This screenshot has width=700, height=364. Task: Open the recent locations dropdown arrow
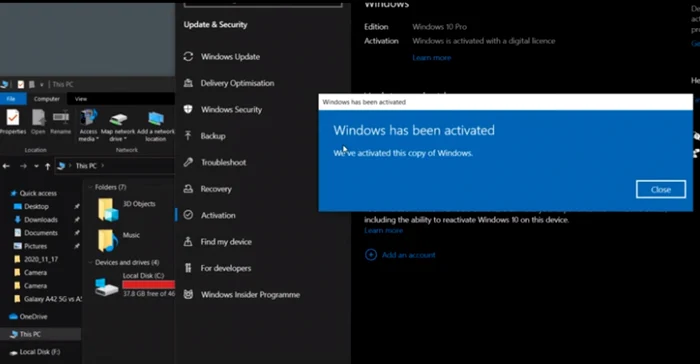click(36, 166)
